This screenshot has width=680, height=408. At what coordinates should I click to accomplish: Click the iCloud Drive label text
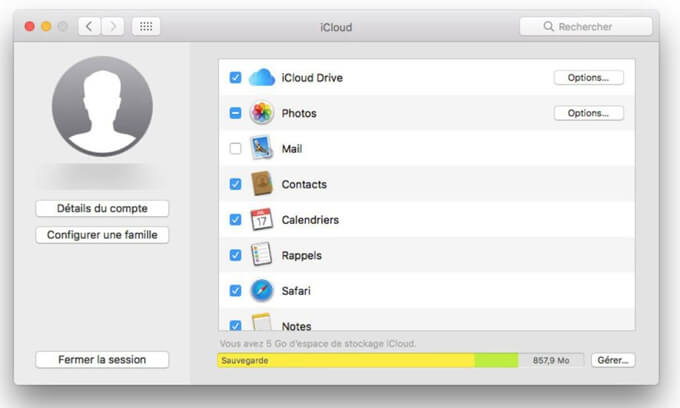[x=312, y=78]
